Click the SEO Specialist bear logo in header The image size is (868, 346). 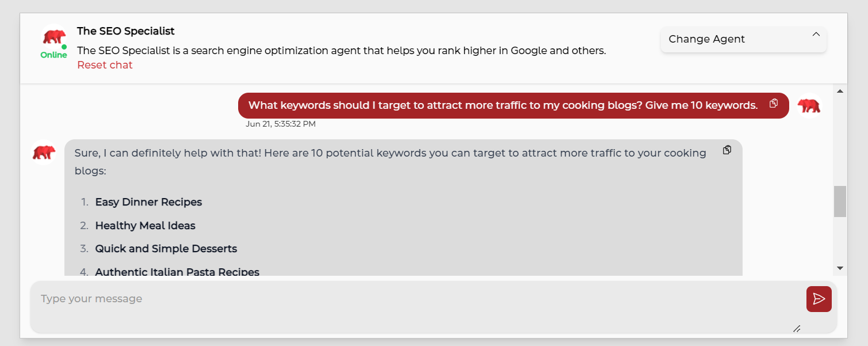54,38
